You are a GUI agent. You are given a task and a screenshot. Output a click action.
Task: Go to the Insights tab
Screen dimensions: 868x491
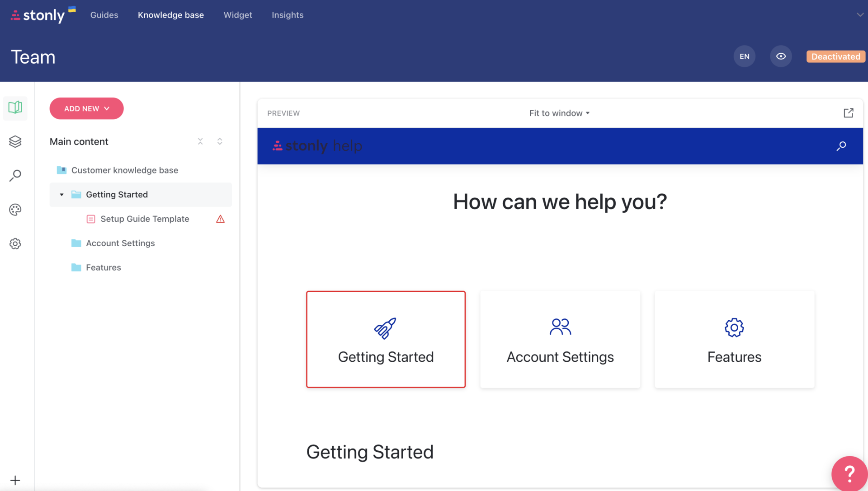tap(288, 15)
